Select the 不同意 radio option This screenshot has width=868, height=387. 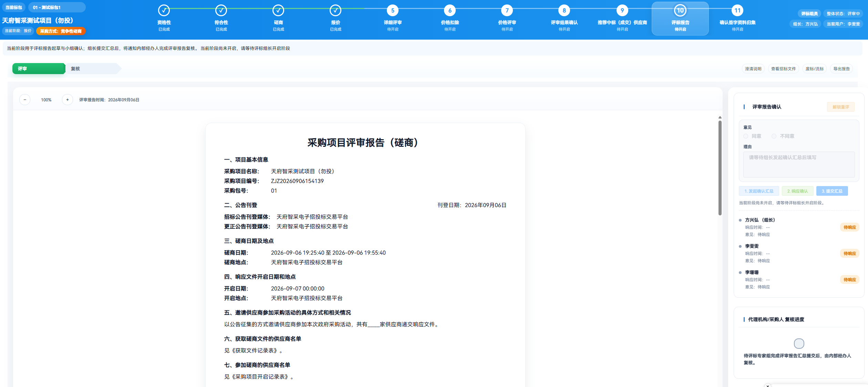[x=774, y=136]
